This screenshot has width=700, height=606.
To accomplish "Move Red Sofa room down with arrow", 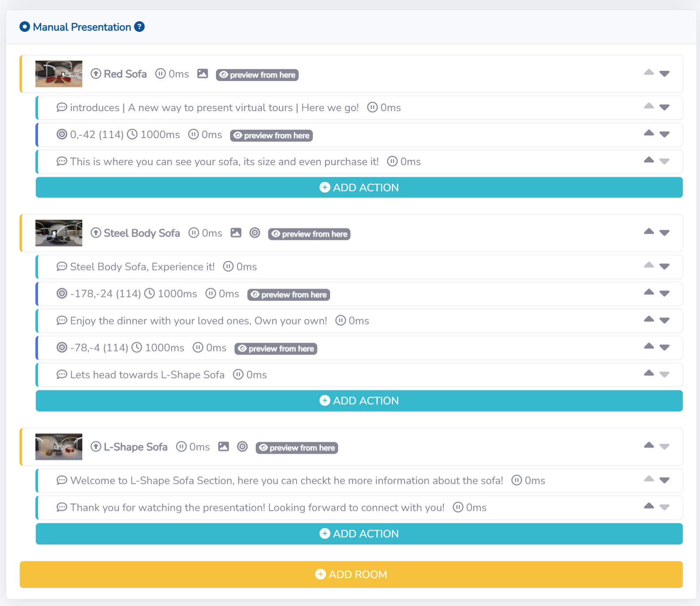I will (664, 74).
